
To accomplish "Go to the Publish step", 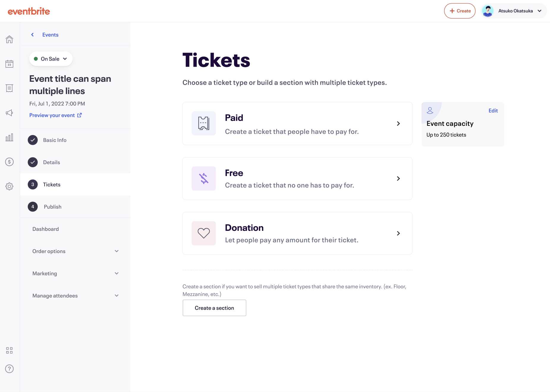I will (53, 207).
